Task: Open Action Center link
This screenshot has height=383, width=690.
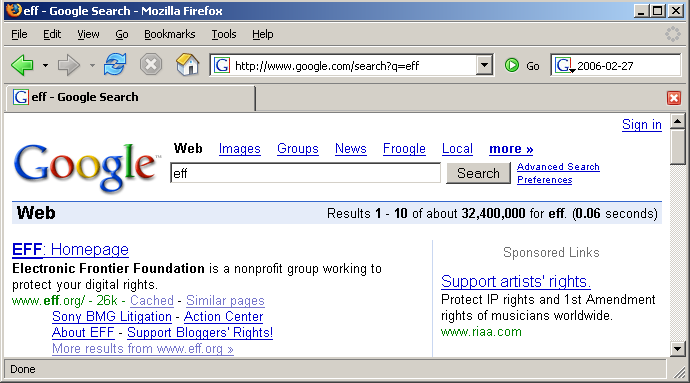Action: [224, 317]
